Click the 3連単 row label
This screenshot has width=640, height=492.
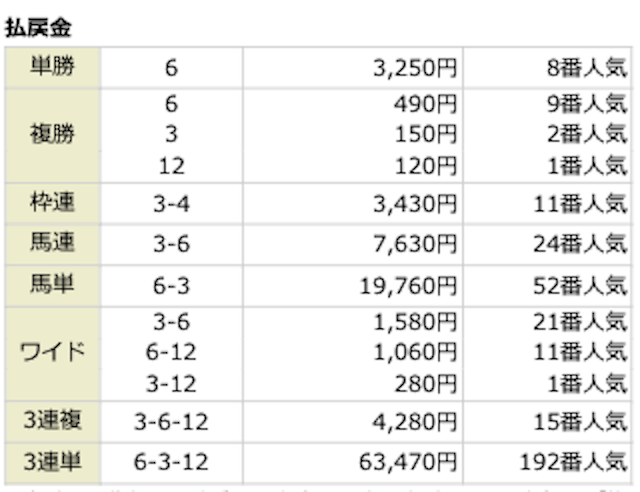[x=51, y=462]
